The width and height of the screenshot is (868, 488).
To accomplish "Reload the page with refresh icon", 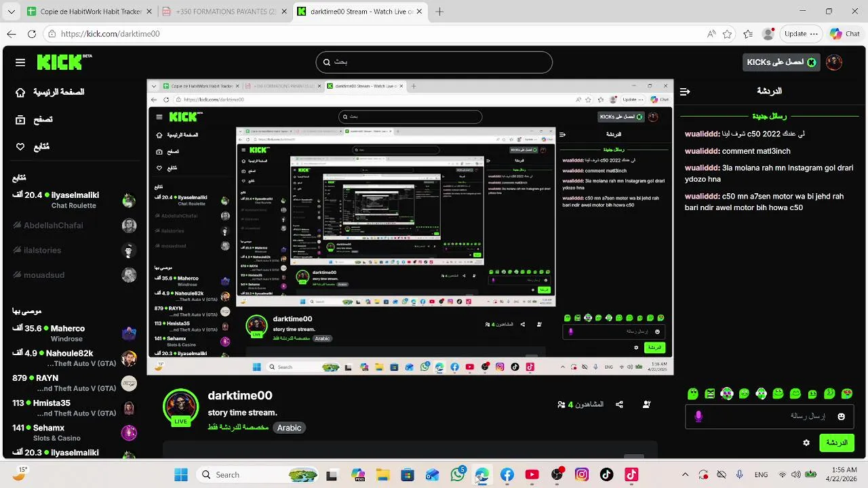I will point(32,34).
